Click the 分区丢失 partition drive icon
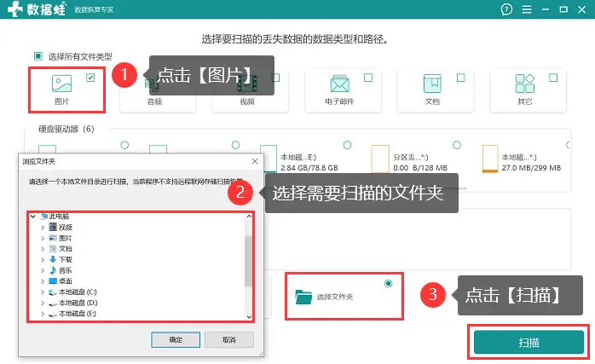The width and height of the screenshot is (595, 364). click(x=380, y=159)
